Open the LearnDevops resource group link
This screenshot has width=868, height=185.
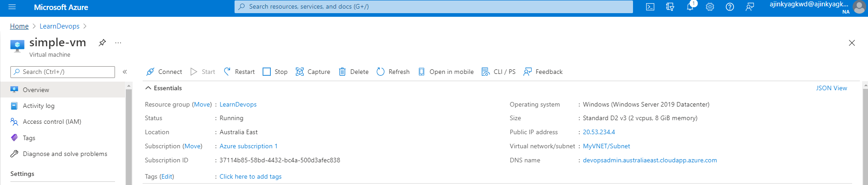[238, 104]
